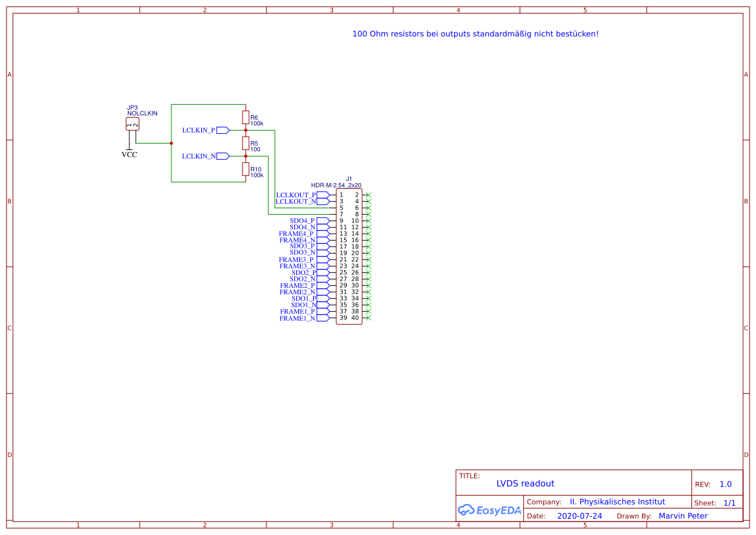The image size is (756, 535).
Task: Click the EasyEDA logo in title block
Action: coord(490,510)
